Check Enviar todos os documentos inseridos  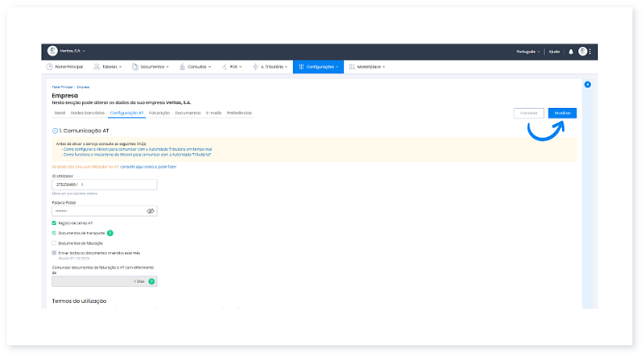click(x=54, y=252)
